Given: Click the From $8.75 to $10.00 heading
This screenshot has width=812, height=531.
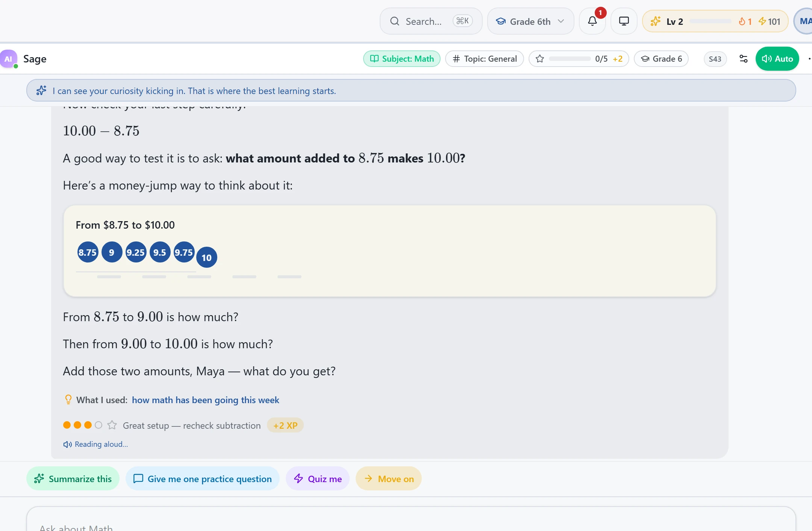Looking at the screenshot, I should tap(125, 225).
